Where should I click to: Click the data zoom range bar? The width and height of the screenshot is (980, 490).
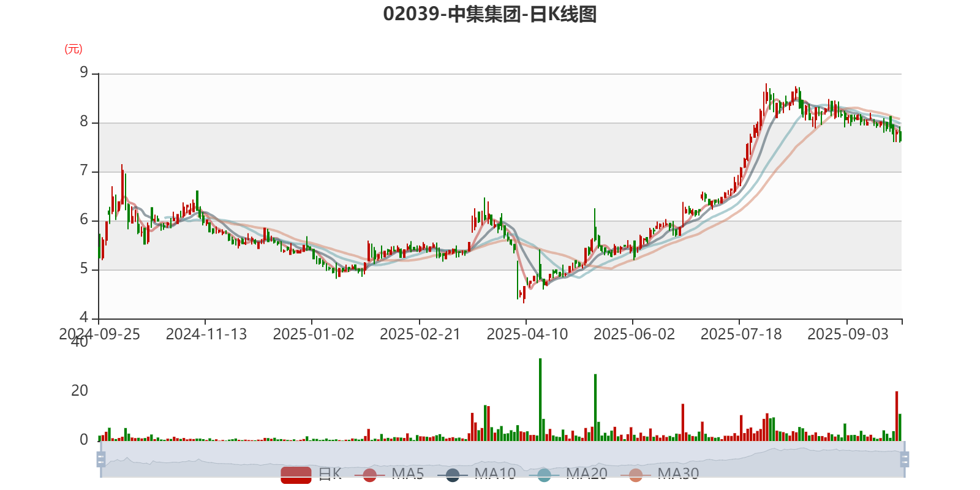(x=503, y=459)
